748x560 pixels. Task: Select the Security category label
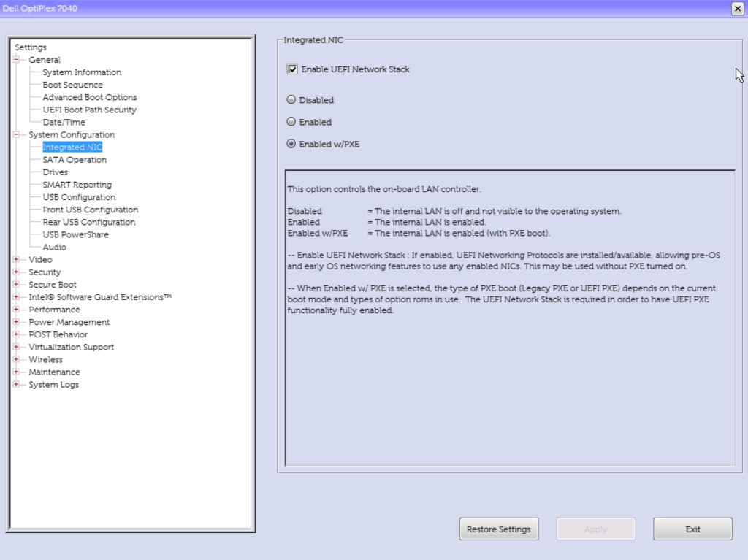(45, 272)
